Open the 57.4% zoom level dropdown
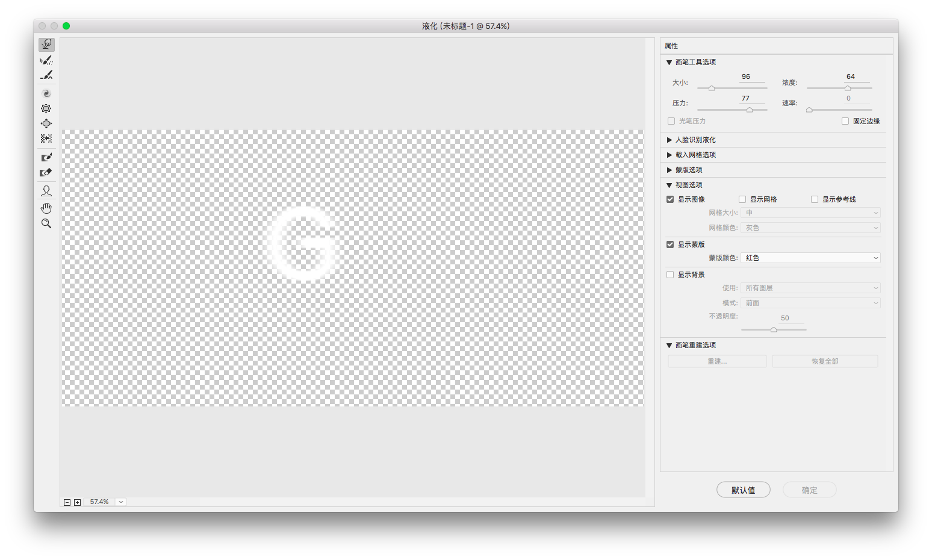932x560 pixels. coord(121,502)
